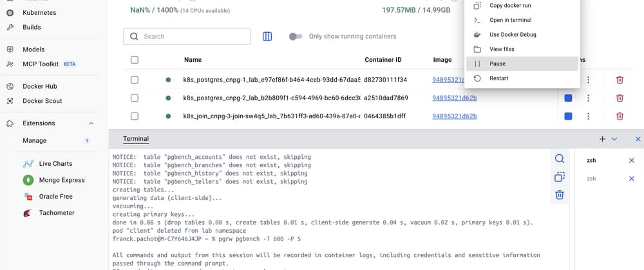Screen dimensions: 644x270
Task: Focus the container Search field
Action: (187, 37)
